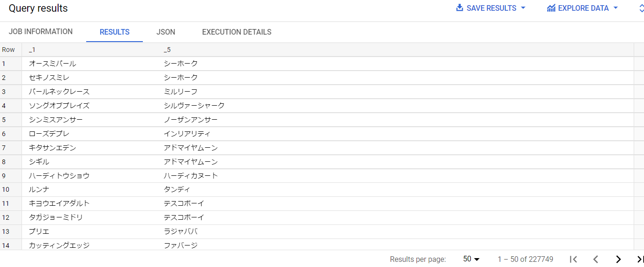Click the expand/collapse panel arrows icon
Screen dimensions: 644x267
641,8
